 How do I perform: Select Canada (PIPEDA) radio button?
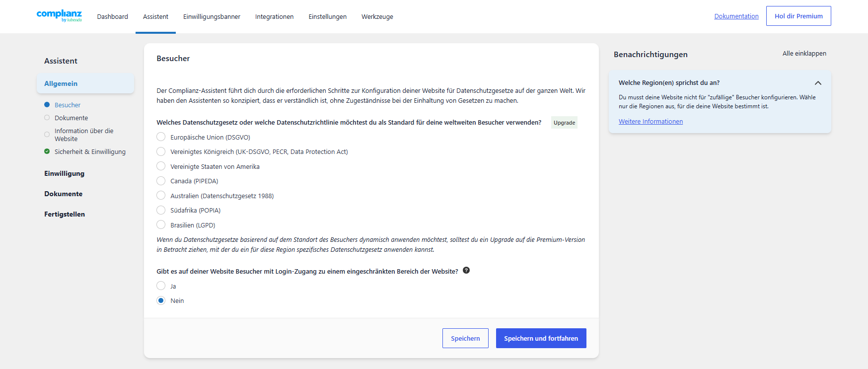161,181
